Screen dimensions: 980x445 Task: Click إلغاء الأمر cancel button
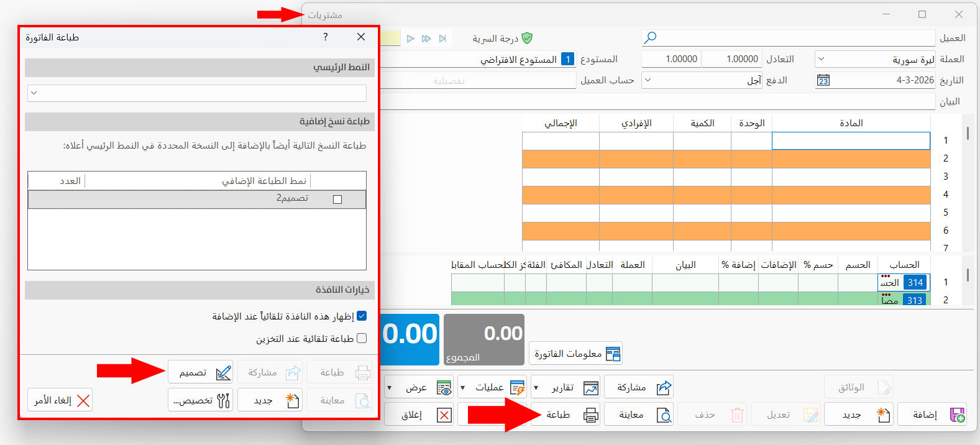click(x=60, y=400)
